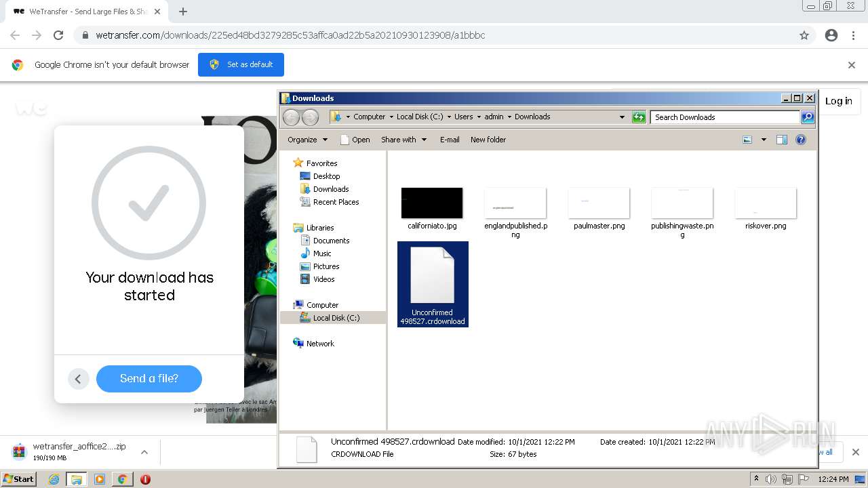This screenshot has height=488, width=868.
Task: Open download options arrow for wetransfer zip
Action: pos(144,451)
